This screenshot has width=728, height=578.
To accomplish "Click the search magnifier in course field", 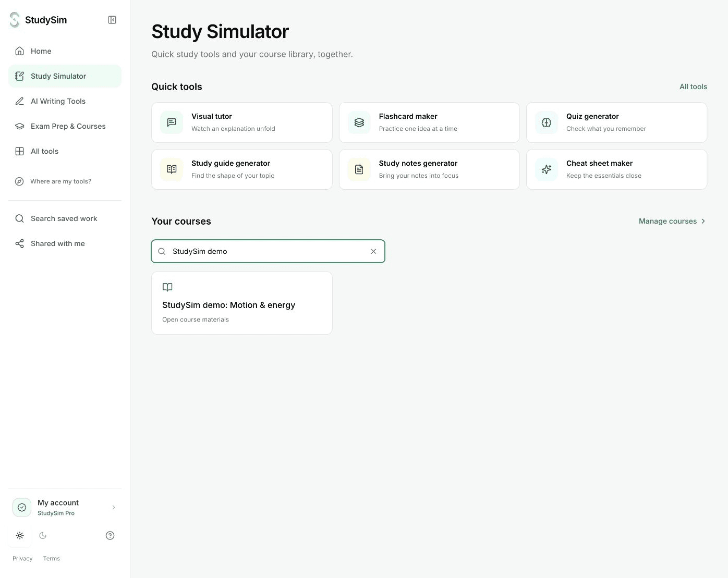I will click(x=162, y=251).
